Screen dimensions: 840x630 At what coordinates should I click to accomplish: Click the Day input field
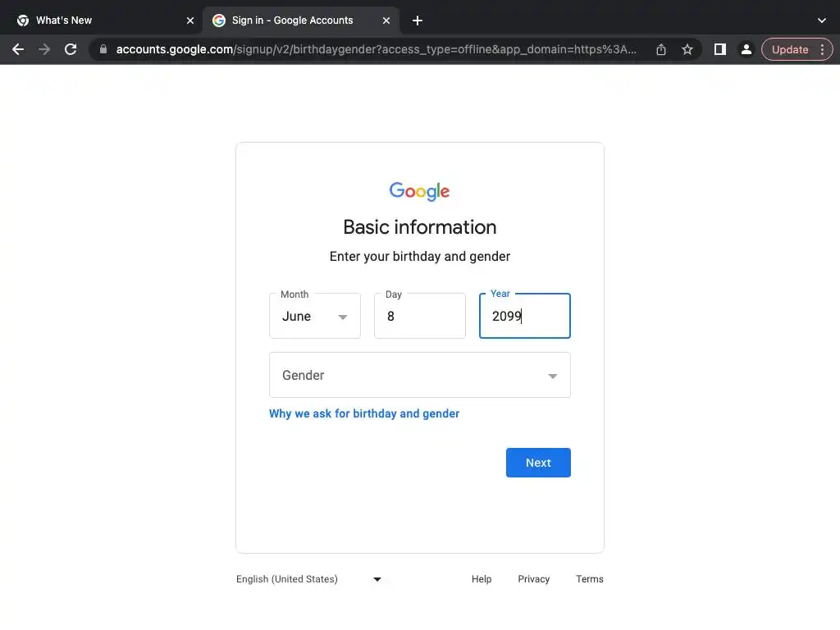[420, 316]
